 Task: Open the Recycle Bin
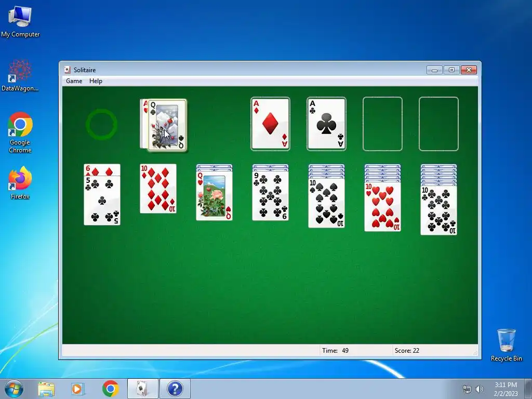(x=506, y=345)
